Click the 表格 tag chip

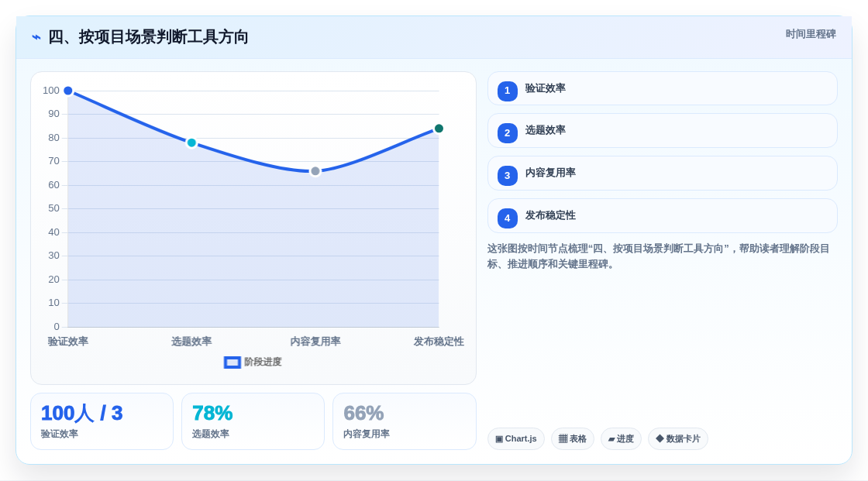573,439
